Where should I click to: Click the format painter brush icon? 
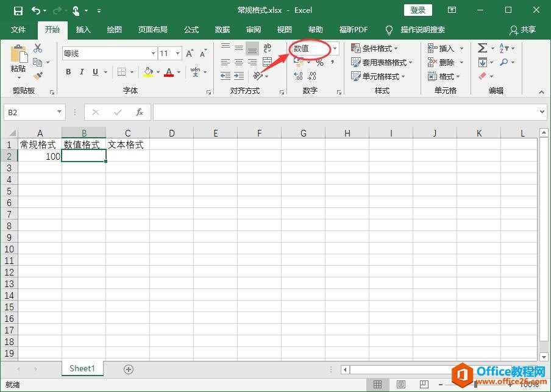38,76
